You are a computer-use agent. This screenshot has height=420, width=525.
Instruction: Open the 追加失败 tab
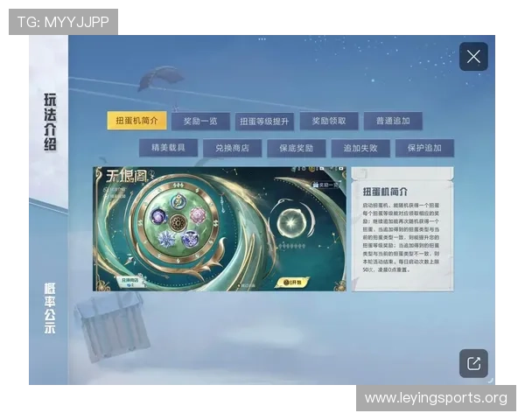tap(360, 148)
